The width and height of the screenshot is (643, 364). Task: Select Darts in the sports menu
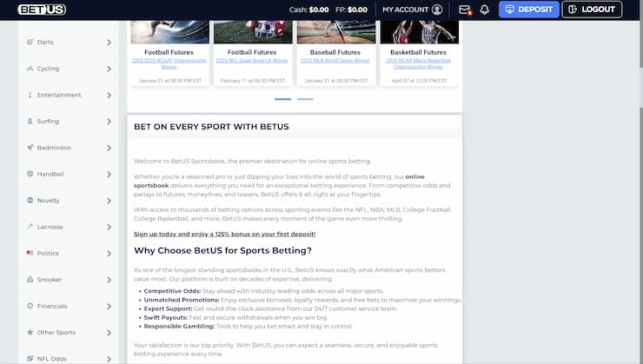[x=45, y=43]
